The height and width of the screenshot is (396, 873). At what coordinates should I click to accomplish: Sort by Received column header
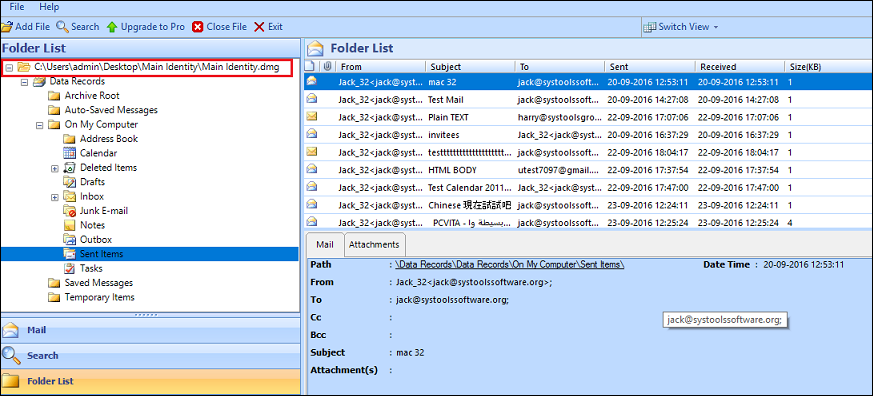click(x=740, y=67)
